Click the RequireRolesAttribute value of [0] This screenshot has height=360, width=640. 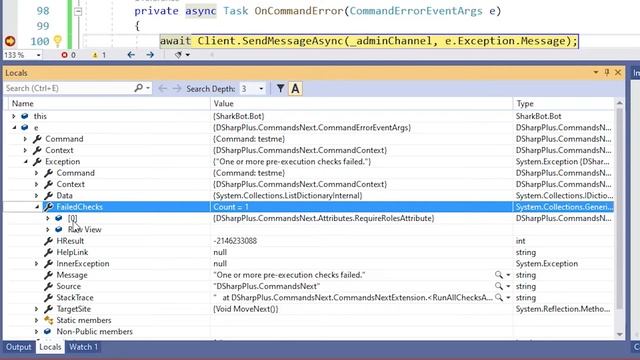click(324, 218)
